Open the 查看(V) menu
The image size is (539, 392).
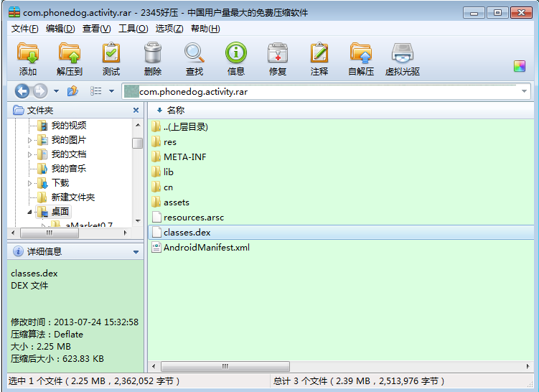[x=97, y=29]
